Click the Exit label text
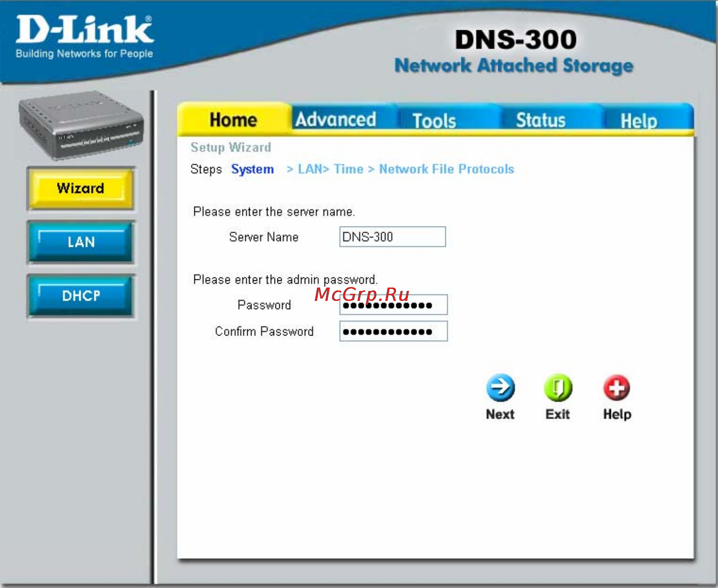This screenshot has height=588, width=718. coord(558,414)
